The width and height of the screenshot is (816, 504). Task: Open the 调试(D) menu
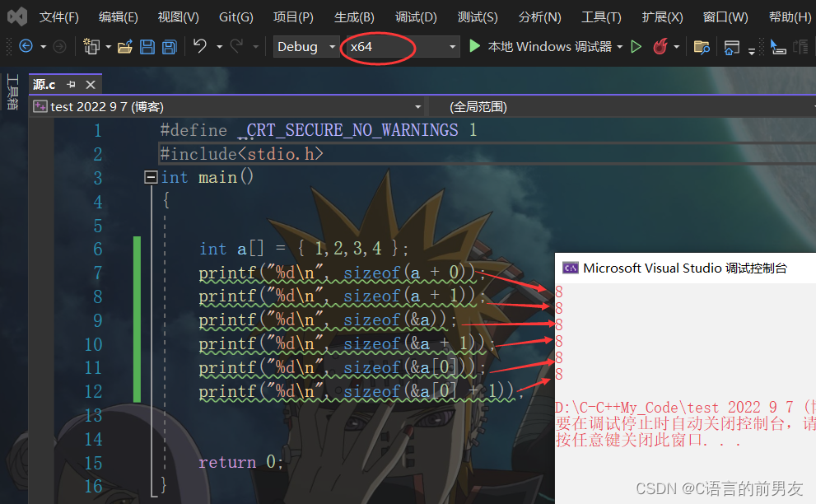(x=415, y=17)
